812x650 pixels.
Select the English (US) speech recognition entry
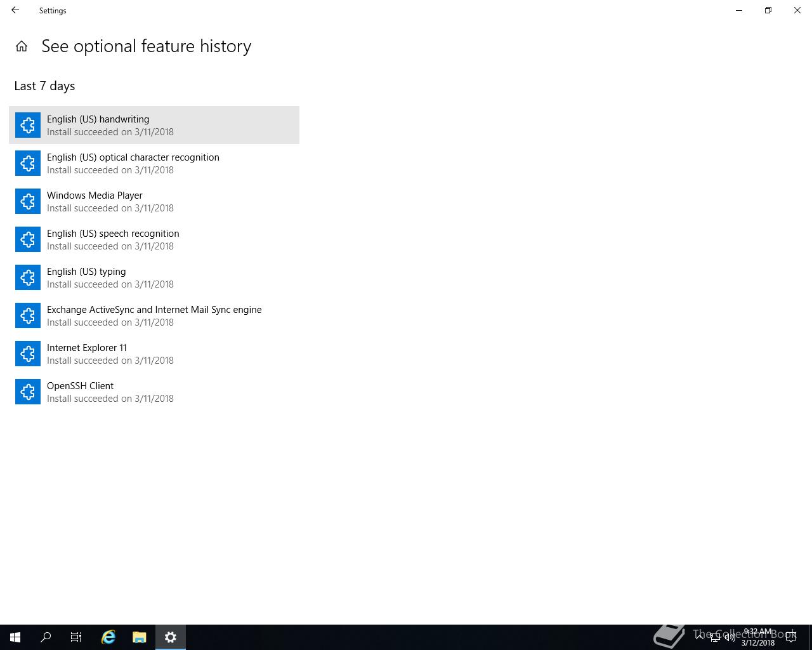pos(154,239)
